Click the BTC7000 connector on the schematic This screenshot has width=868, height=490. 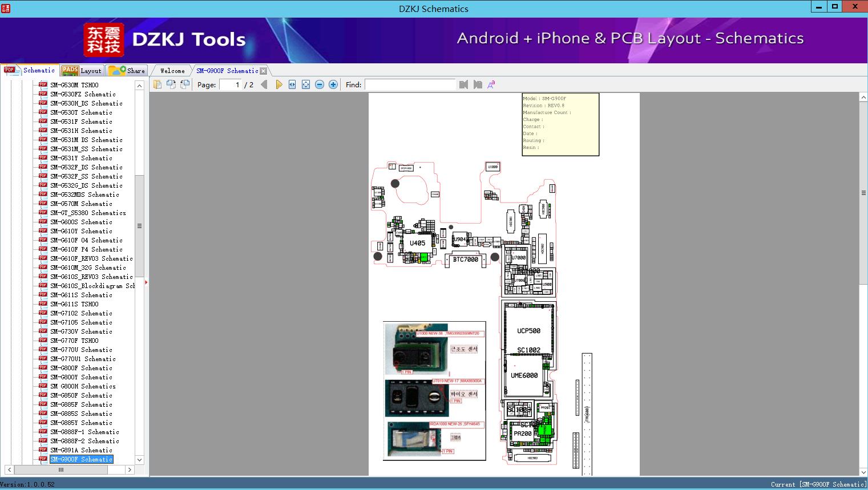pyautogui.click(x=466, y=260)
